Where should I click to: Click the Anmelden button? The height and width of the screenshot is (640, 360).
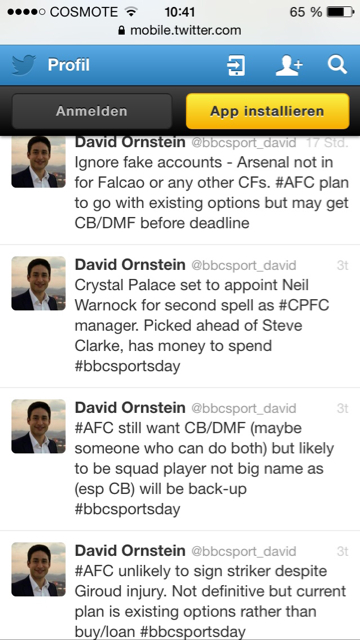pos(92,111)
